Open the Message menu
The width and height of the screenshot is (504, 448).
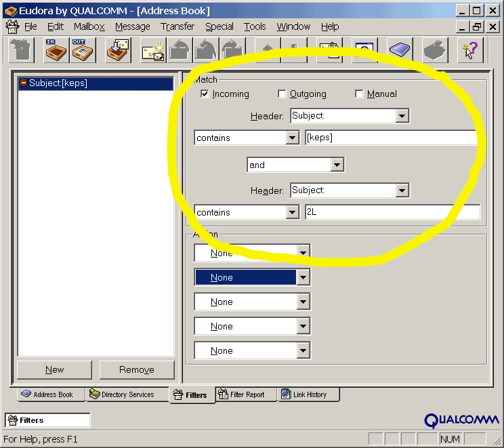(x=133, y=26)
